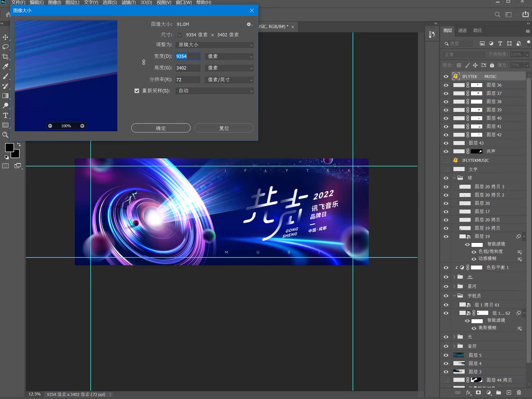
Task: Open the resample method 自动 dropdown
Action: (x=215, y=91)
